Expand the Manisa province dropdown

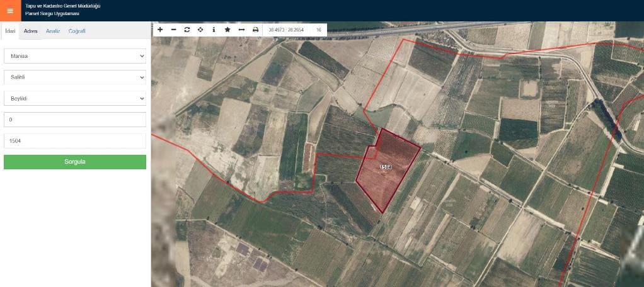pos(75,56)
